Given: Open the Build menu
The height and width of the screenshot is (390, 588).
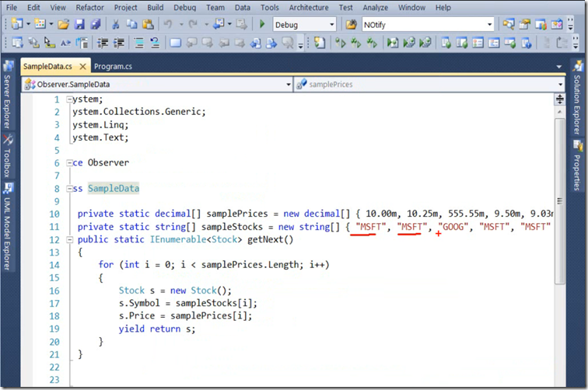Looking at the screenshot, I should pyautogui.click(x=156, y=8).
